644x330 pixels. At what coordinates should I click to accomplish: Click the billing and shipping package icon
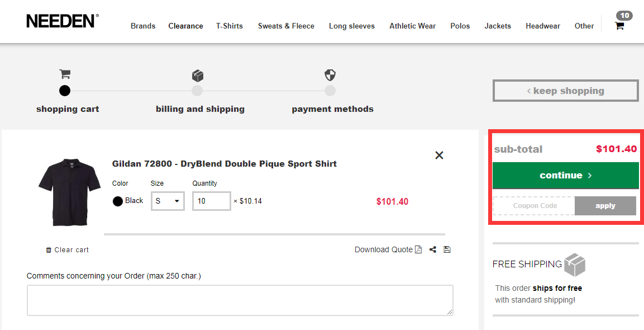click(x=197, y=75)
